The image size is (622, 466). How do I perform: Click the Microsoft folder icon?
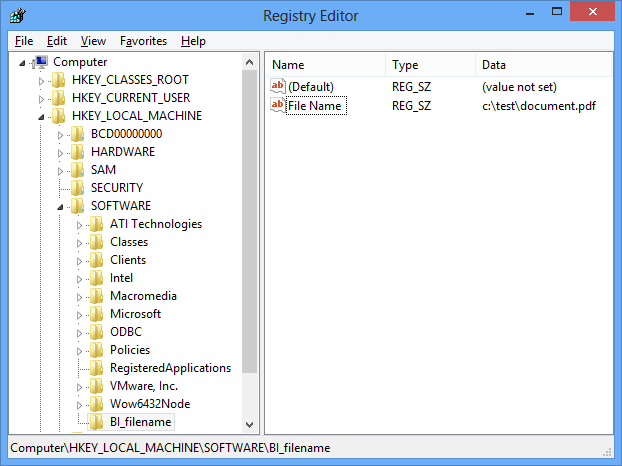pos(97,314)
